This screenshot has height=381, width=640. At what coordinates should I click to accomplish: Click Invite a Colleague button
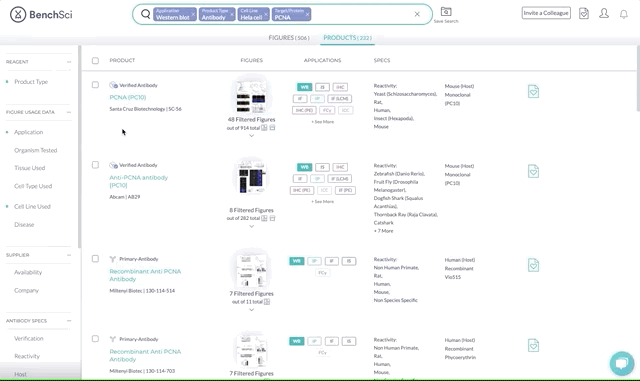click(546, 13)
